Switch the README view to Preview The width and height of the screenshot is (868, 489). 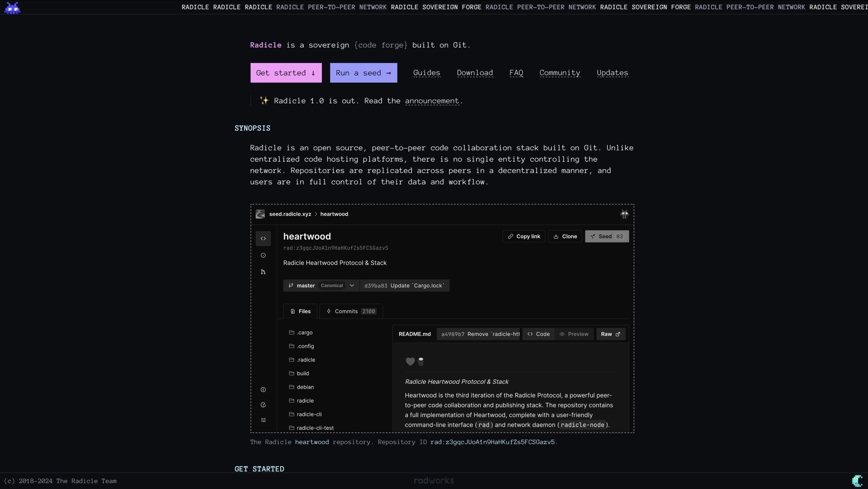click(x=574, y=334)
